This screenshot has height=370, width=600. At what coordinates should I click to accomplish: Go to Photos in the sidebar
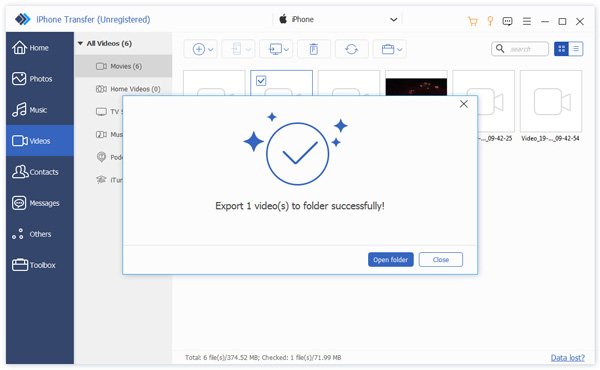(39, 79)
